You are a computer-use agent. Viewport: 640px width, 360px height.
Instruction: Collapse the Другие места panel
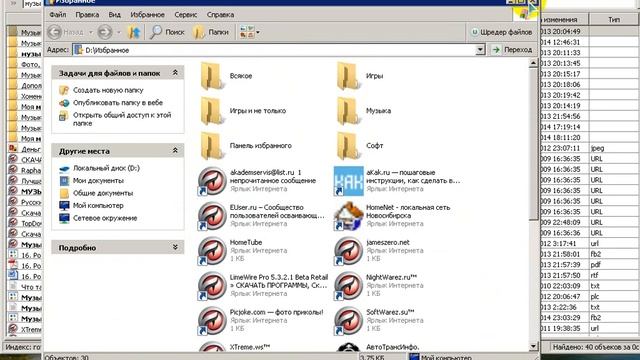[x=175, y=151]
